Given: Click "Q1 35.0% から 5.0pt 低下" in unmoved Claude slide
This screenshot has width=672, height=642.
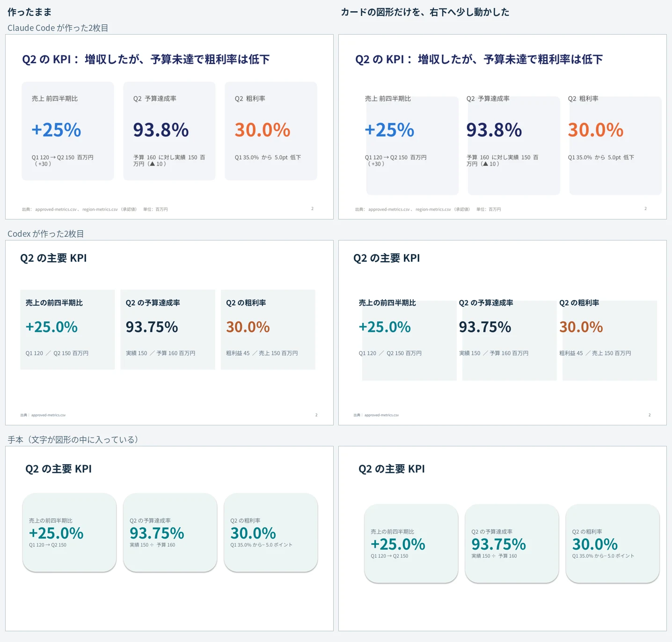Looking at the screenshot, I should (x=268, y=158).
